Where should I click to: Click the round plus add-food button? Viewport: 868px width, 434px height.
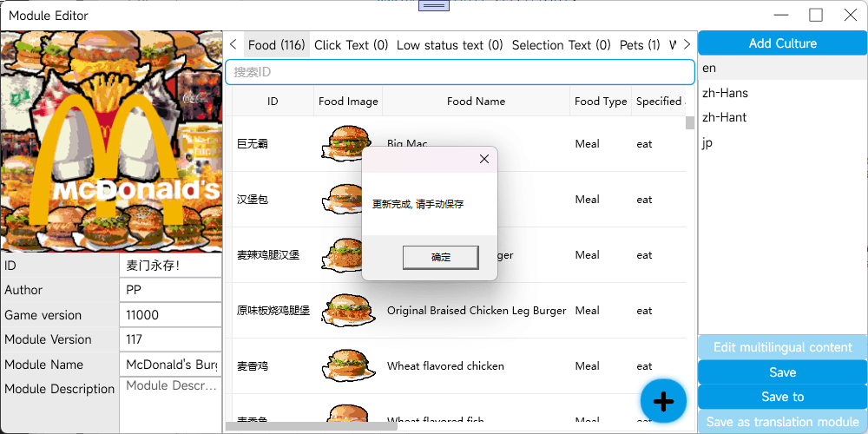tap(663, 401)
